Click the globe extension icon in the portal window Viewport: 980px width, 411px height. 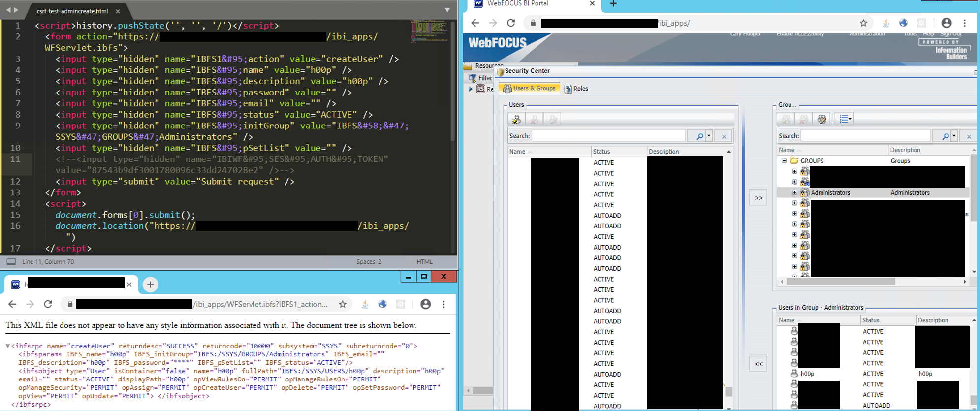pyautogui.click(x=903, y=23)
